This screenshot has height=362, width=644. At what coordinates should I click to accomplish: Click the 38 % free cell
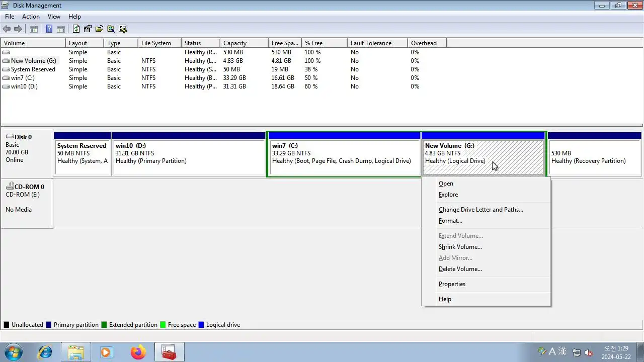coord(311,69)
